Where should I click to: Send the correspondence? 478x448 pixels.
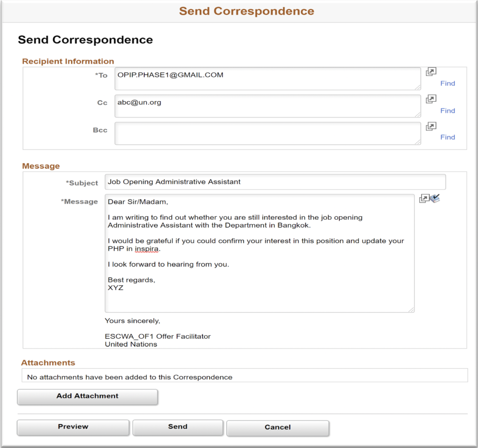(177, 427)
